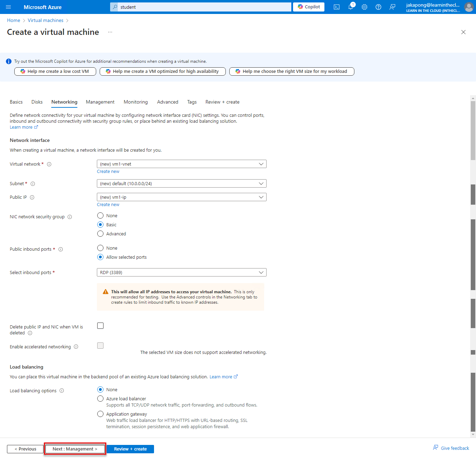476x462 pixels.
Task: Open the notifications bell
Action: [351, 7]
